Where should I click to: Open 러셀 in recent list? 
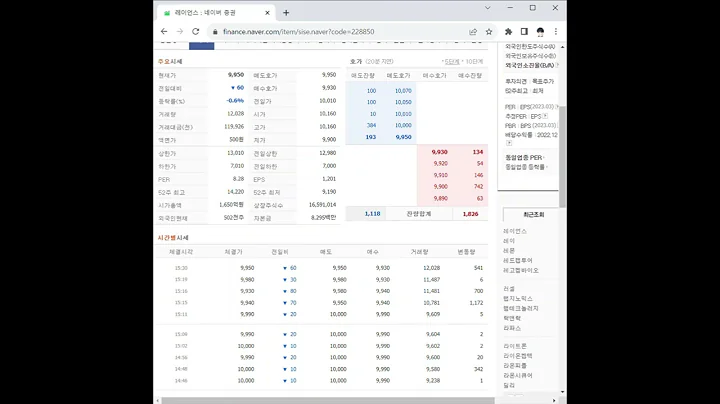[x=509, y=289]
